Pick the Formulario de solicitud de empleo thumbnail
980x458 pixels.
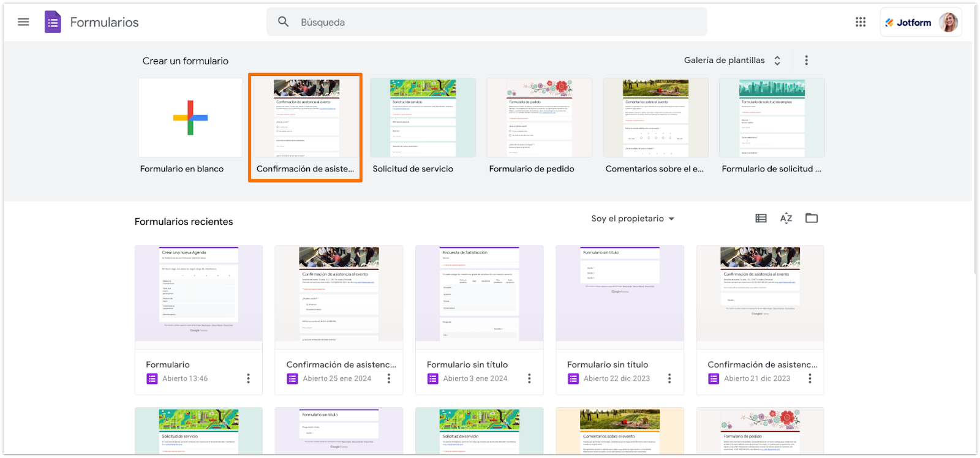pyautogui.click(x=772, y=118)
